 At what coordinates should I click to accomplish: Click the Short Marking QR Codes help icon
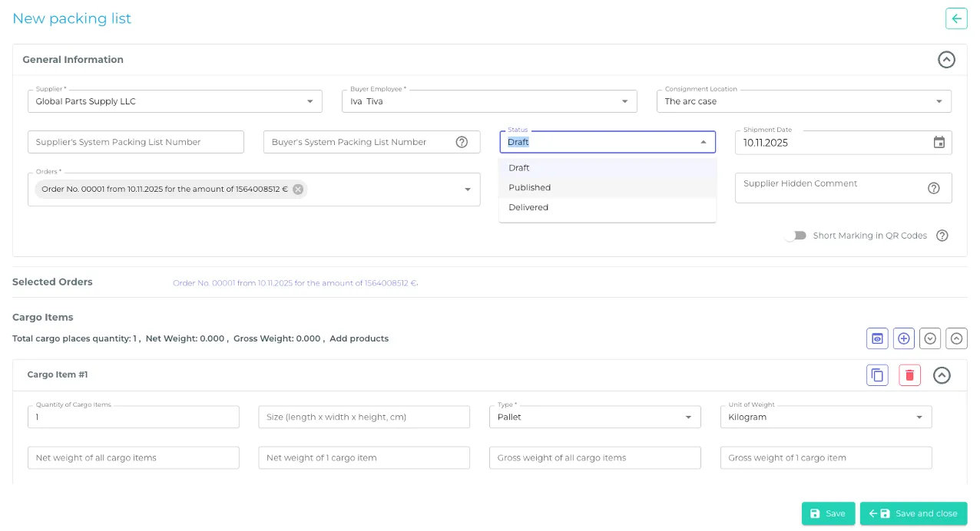[942, 236]
